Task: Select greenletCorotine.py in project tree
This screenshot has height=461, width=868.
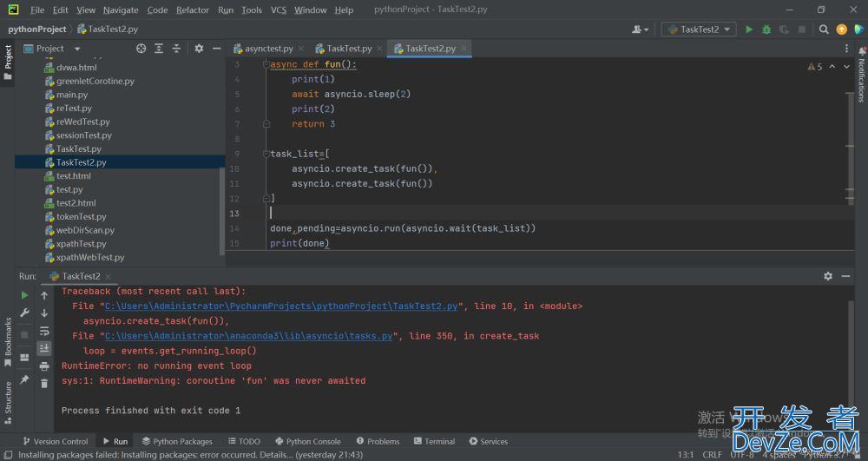Action: (95, 81)
